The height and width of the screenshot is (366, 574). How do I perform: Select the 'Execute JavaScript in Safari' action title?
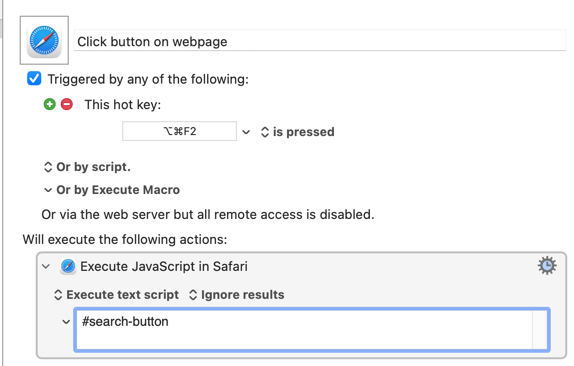coord(164,266)
